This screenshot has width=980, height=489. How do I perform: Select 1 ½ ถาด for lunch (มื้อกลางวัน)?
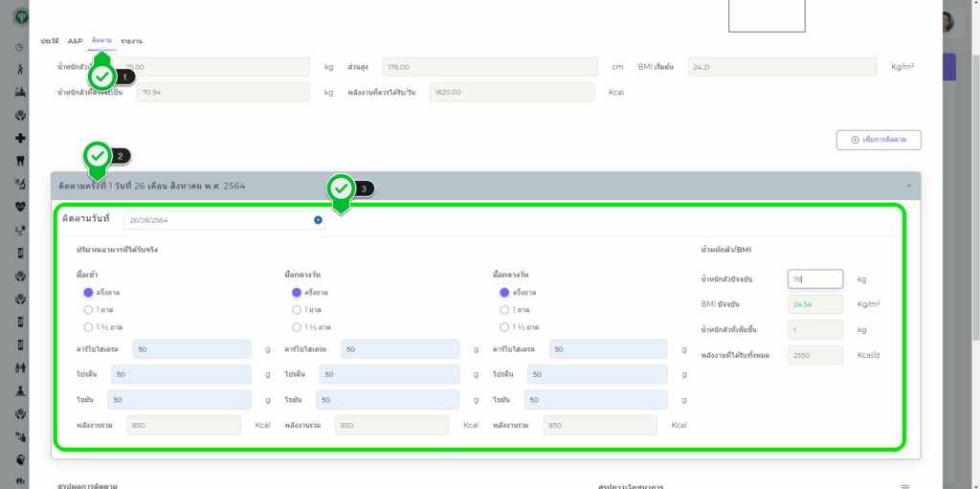pyautogui.click(x=297, y=327)
